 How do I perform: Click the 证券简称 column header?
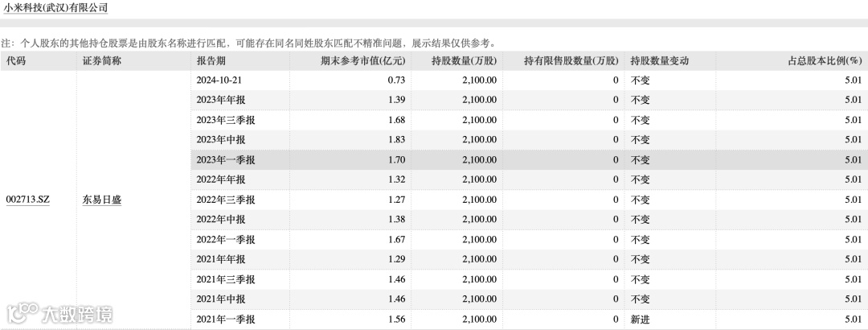coord(102,61)
